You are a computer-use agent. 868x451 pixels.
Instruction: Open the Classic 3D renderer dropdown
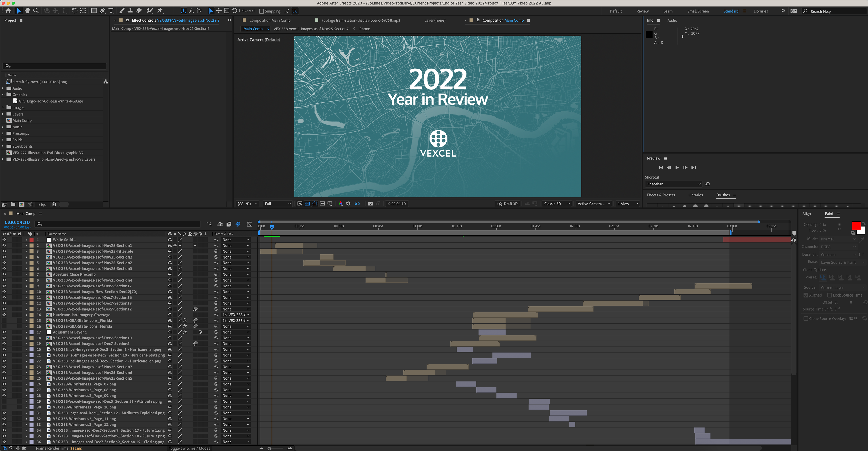pos(557,204)
